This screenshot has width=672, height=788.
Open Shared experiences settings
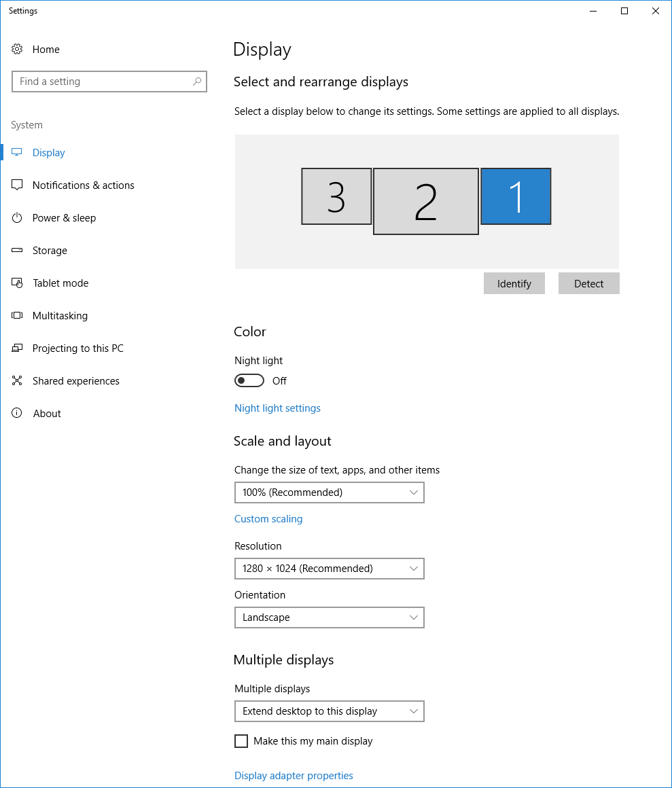coord(76,381)
